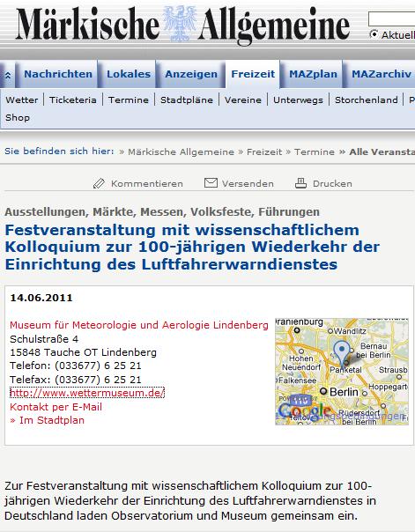415x532 pixels.
Task: Click the category heading Ausstellungen, Märkte, Messen
Action: (162, 212)
